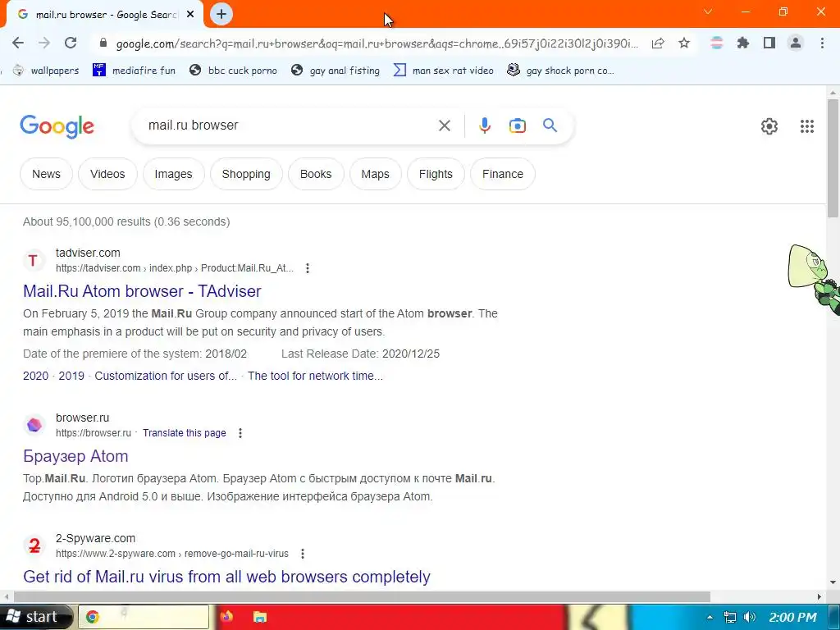Image resolution: width=840 pixels, height=630 pixels.
Task: Open Google apps grid icon
Action: click(x=807, y=126)
